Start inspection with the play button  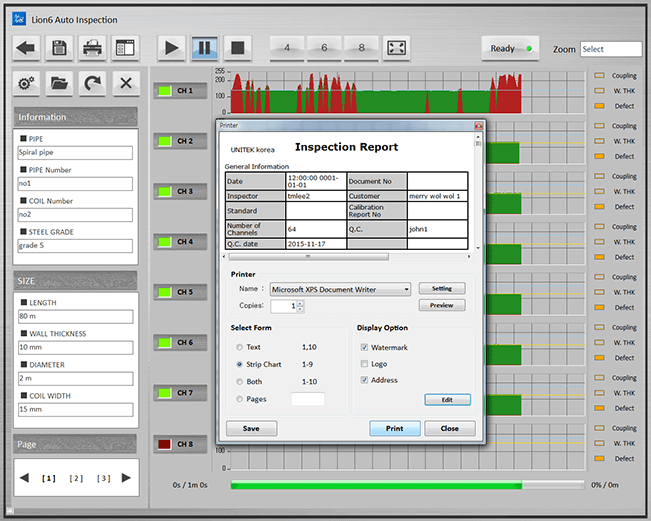pos(171,48)
